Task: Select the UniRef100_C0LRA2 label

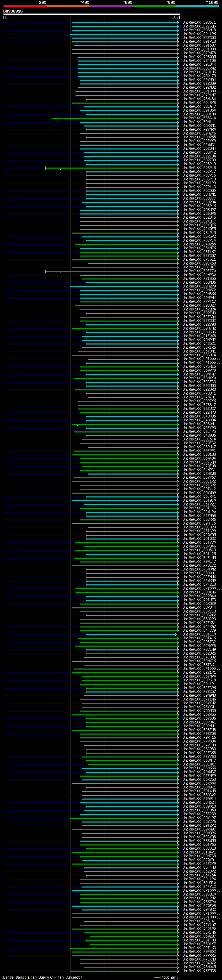Action: tap(199, 68)
